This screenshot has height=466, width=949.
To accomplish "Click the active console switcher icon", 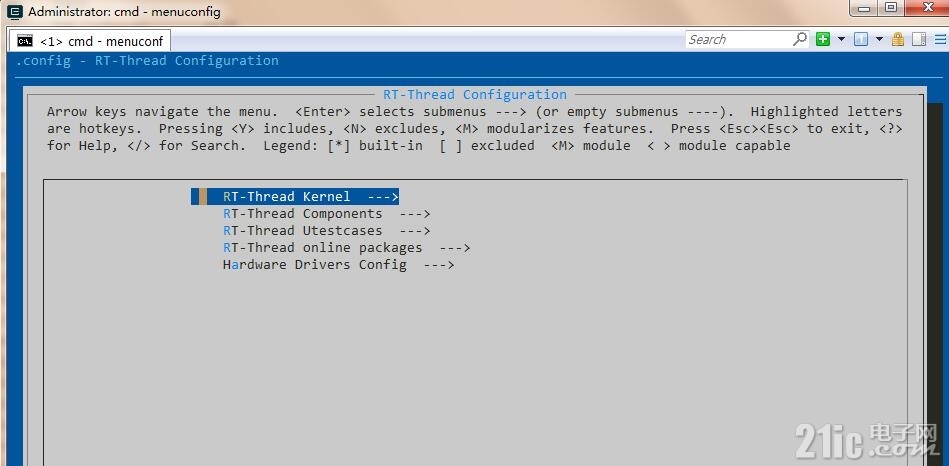I will coord(861,39).
